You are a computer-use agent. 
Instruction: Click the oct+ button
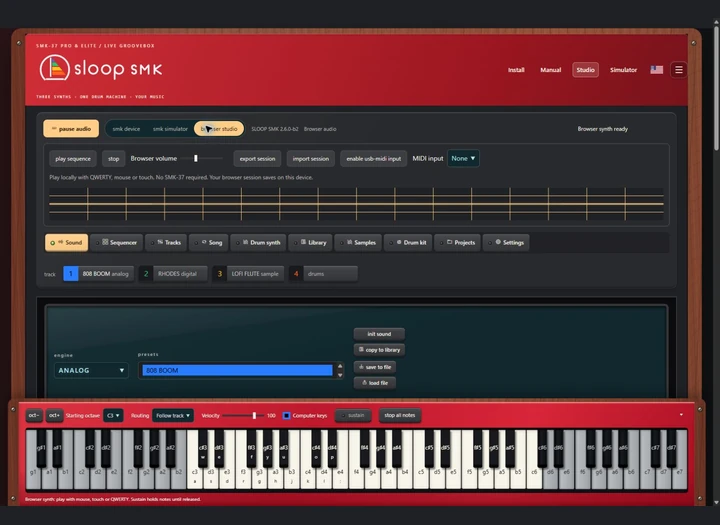tap(54, 415)
